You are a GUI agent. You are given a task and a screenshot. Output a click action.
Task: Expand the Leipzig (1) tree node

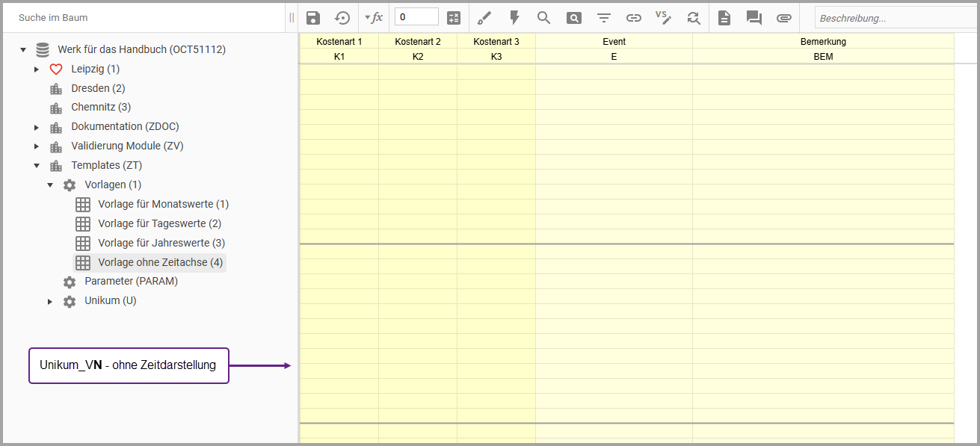[x=36, y=69]
